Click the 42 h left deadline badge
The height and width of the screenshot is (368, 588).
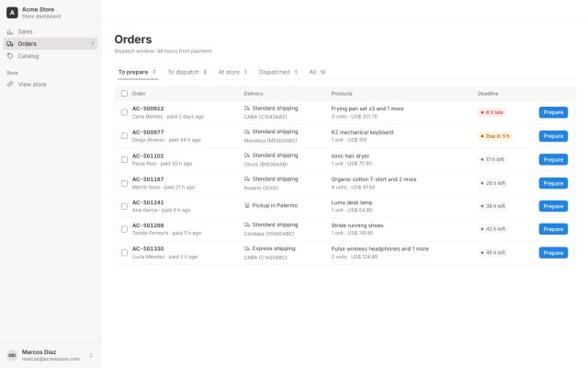492,229
